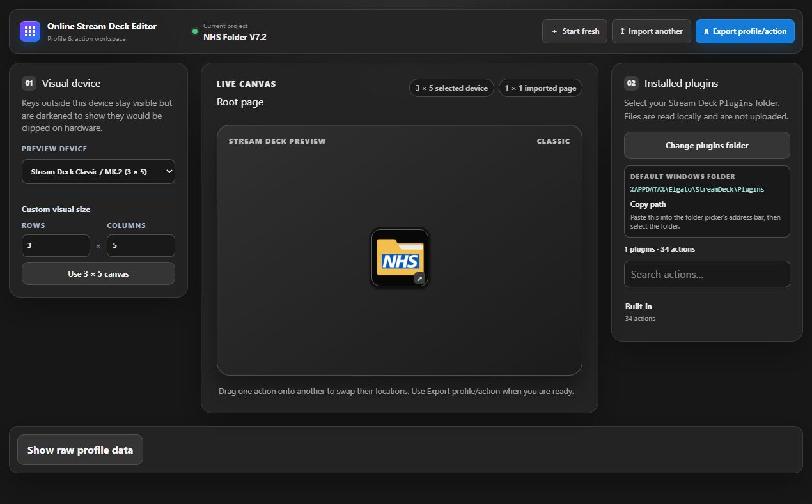Click the small arrow badge on NHS key

(x=419, y=279)
